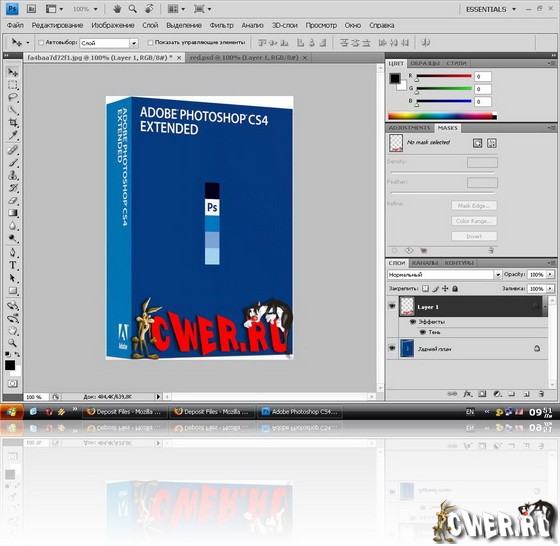
Task: Switch to the red.psd document tab
Action: pyautogui.click(x=248, y=57)
